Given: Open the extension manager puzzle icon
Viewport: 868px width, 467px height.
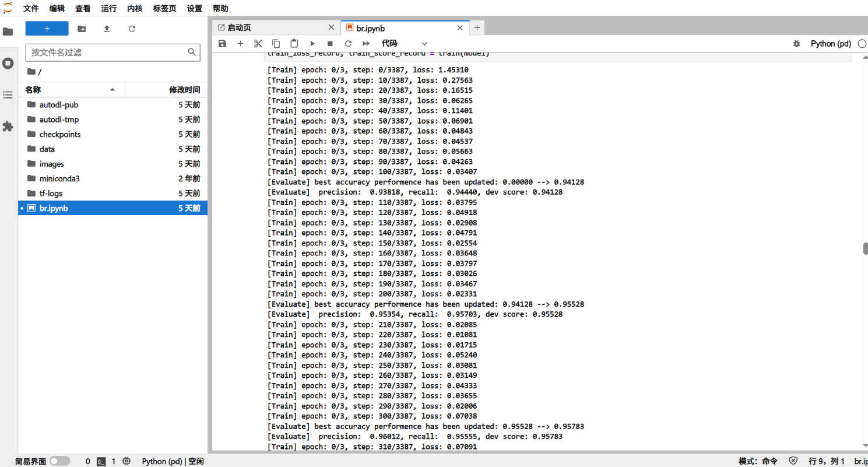Looking at the screenshot, I should point(8,126).
